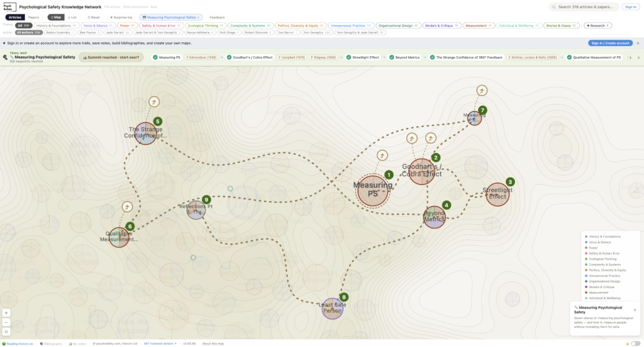Select the Least Safe Person node
Screen dimensions: 644x347
[x=332, y=309]
